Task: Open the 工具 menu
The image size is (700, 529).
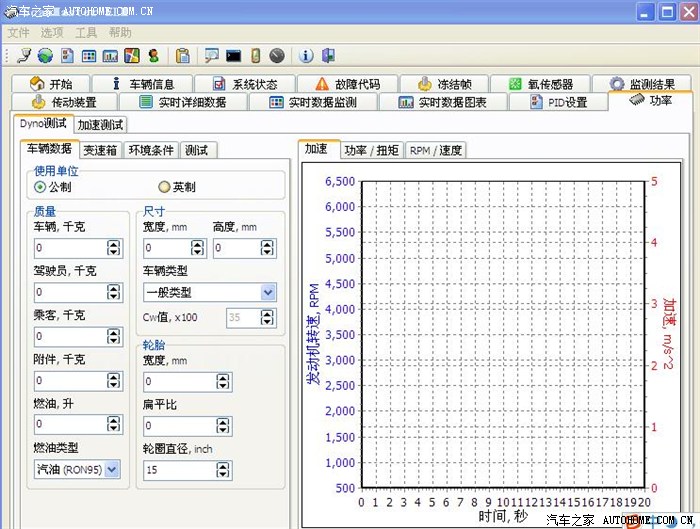Action: click(86, 33)
